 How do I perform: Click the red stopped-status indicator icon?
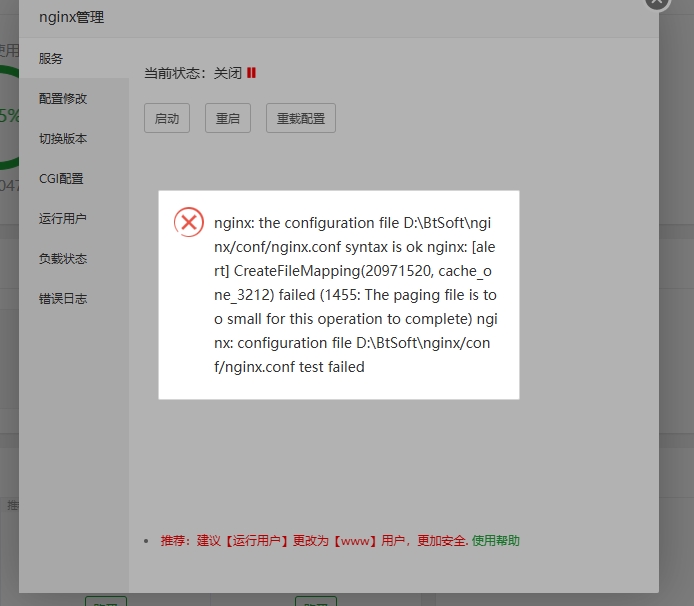point(251,73)
